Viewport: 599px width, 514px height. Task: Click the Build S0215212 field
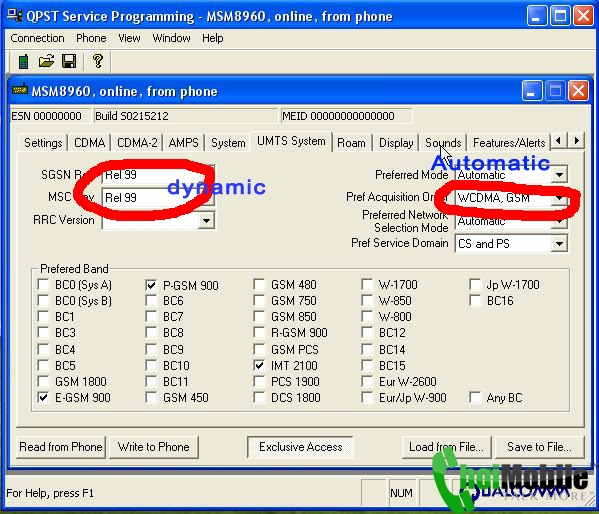[186, 116]
